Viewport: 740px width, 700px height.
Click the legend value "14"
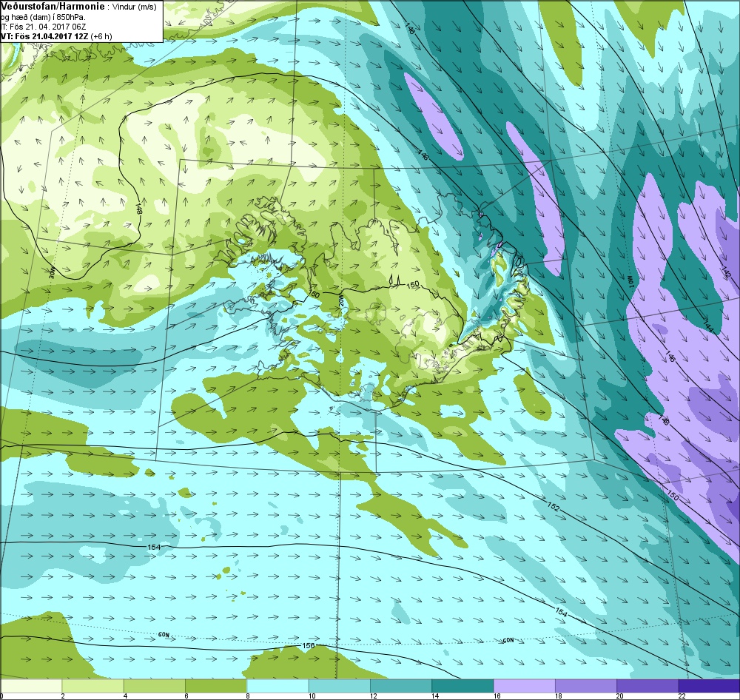coord(435,696)
